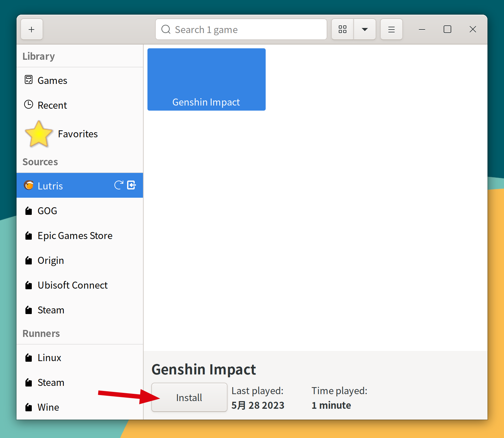The height and width of the screenshot is (438, 504).
Task: Select the Linux runner
Action: (80, 358)
